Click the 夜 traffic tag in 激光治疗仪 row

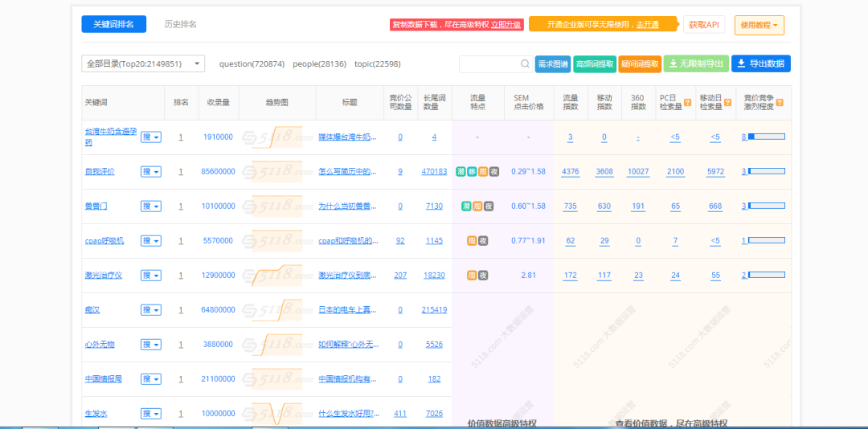click(483, 276)
